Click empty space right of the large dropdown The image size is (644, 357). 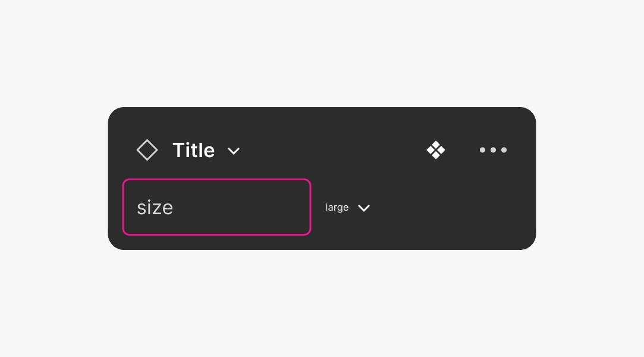(452, 208)
